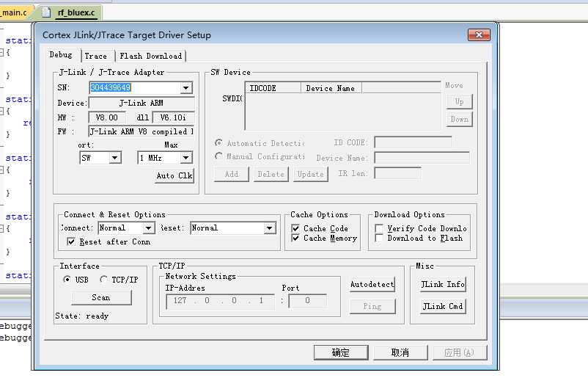Open the Max clock 1 MHz dropdown
Viewport: 588px width, 389px height.
[x=185, y=158]
